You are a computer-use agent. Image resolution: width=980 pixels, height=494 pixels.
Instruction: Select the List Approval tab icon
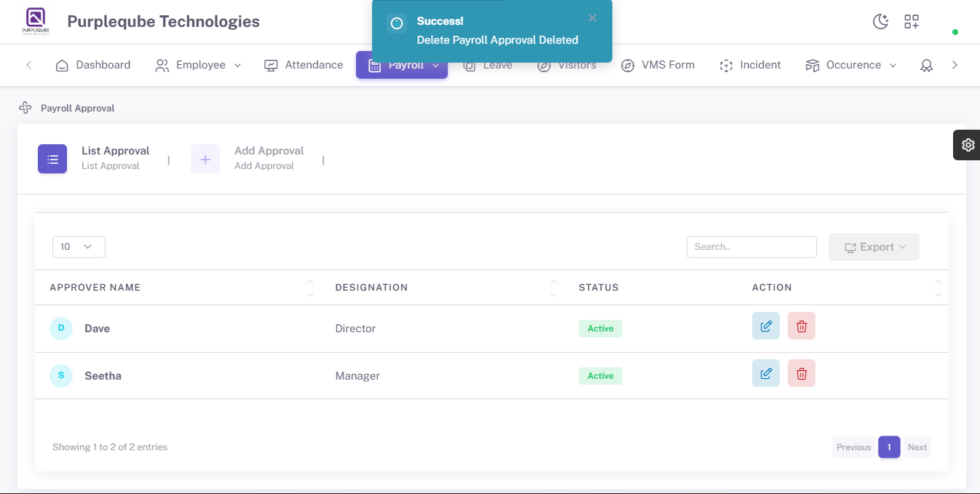tap(52, 159)
